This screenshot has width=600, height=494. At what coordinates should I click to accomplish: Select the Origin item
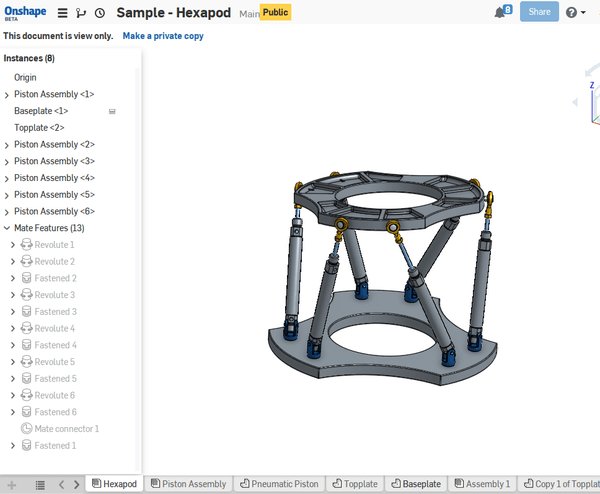[25, 78]
